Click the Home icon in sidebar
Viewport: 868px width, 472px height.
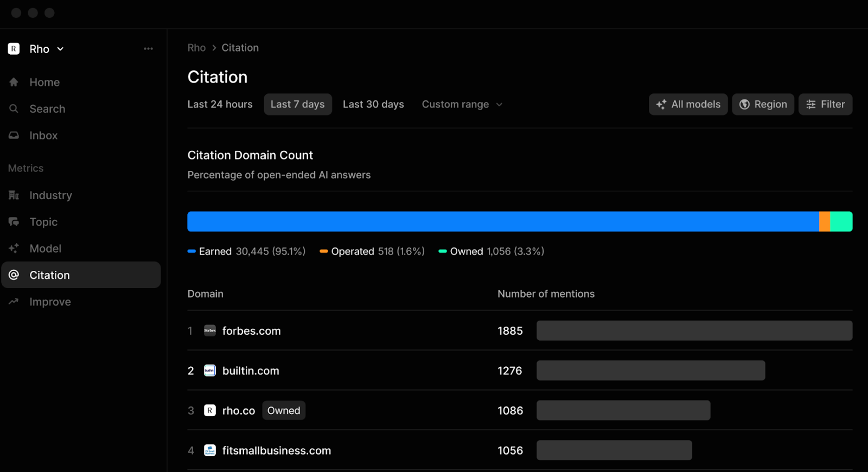point(14,82)
